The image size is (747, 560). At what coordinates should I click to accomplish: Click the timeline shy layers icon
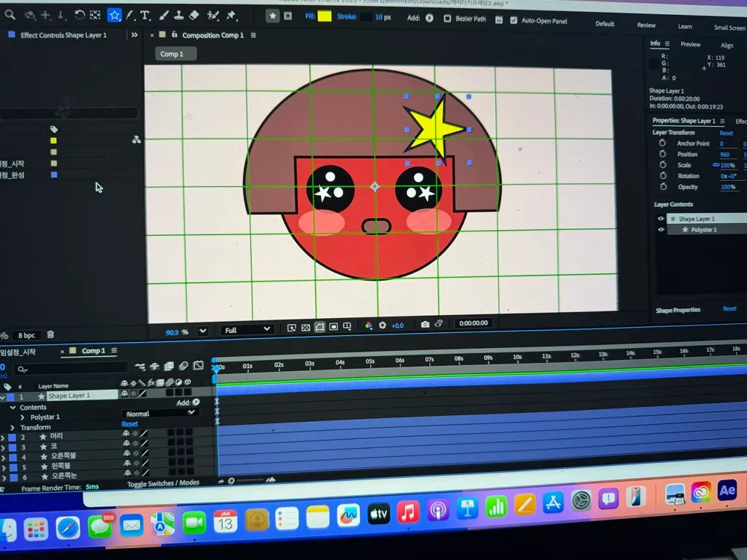154,366
